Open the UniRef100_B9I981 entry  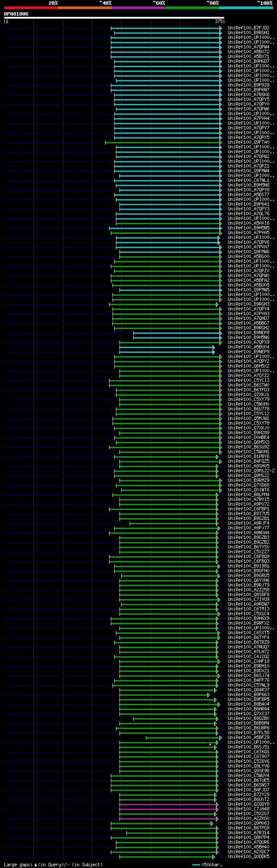click(248, 566)
